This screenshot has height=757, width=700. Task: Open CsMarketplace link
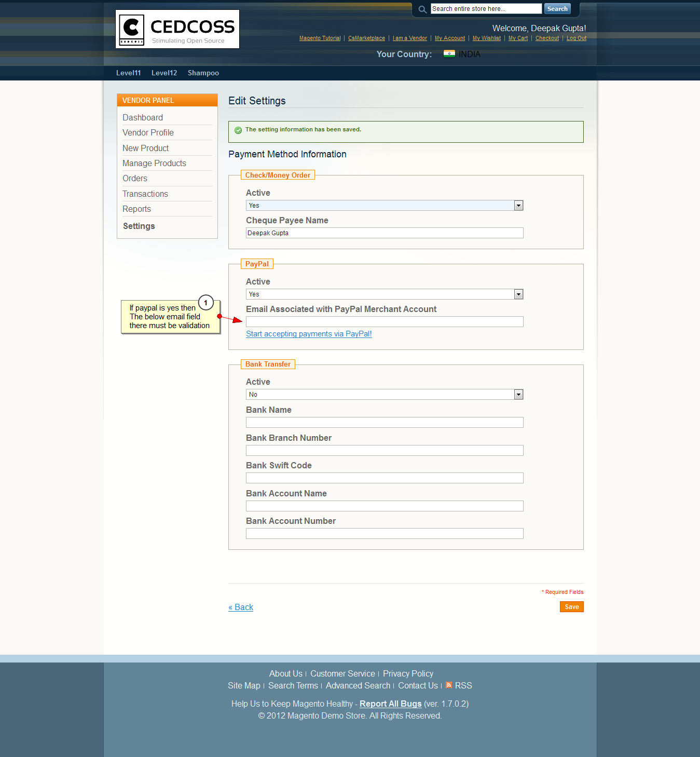pyautogui.click(x=366, y=38)
